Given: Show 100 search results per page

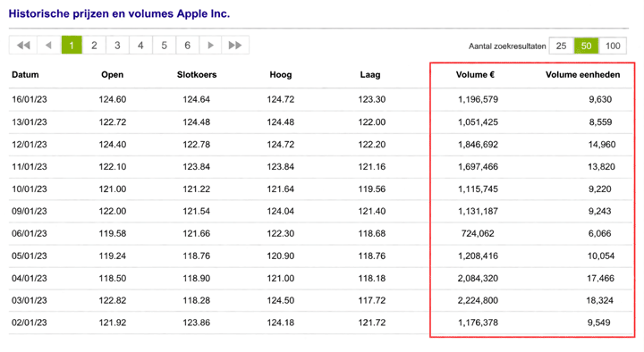Looking at the screenshot, I should point(613,46).
